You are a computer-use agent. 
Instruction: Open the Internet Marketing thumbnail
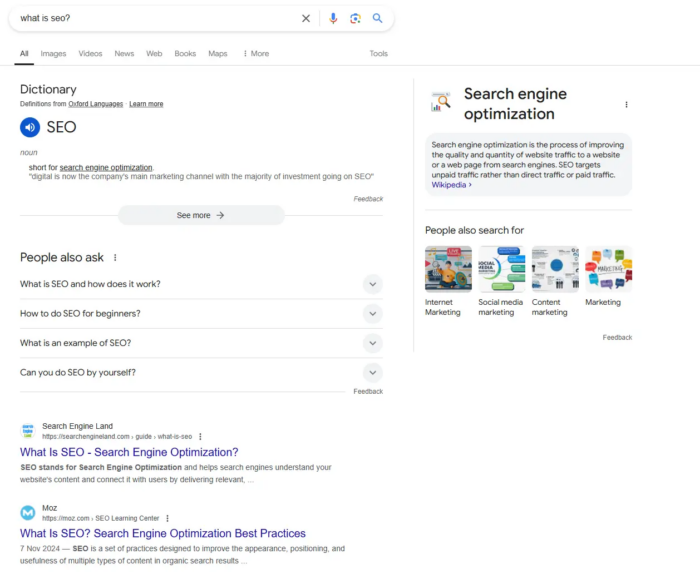[448, 269]
